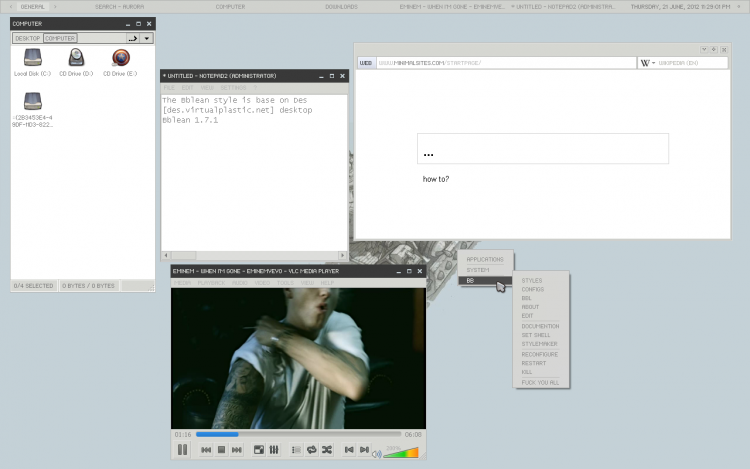Image resolution: width=750 pixels, height=469 pixels.
Task: Go to the previous media track in VLC
Action: pyautogui.click(x=206, y=450)
